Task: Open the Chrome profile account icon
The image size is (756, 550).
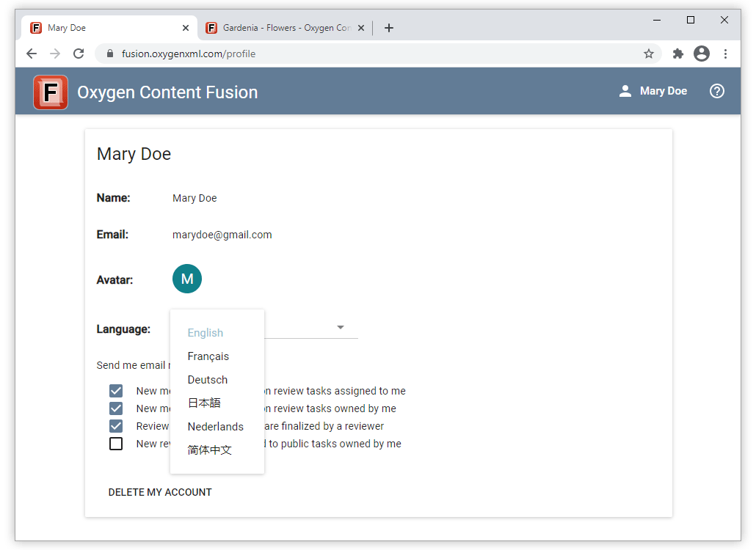Action: (702, 54)
